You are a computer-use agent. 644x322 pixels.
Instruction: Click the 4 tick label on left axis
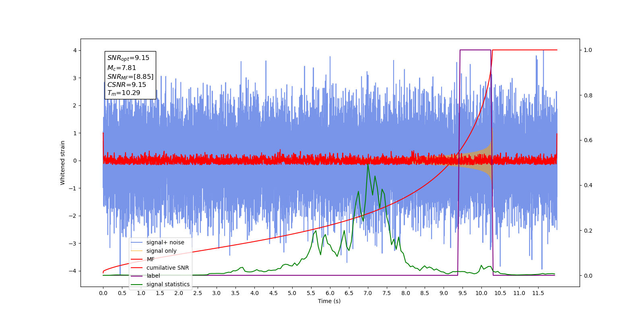(x=75, y=50)
